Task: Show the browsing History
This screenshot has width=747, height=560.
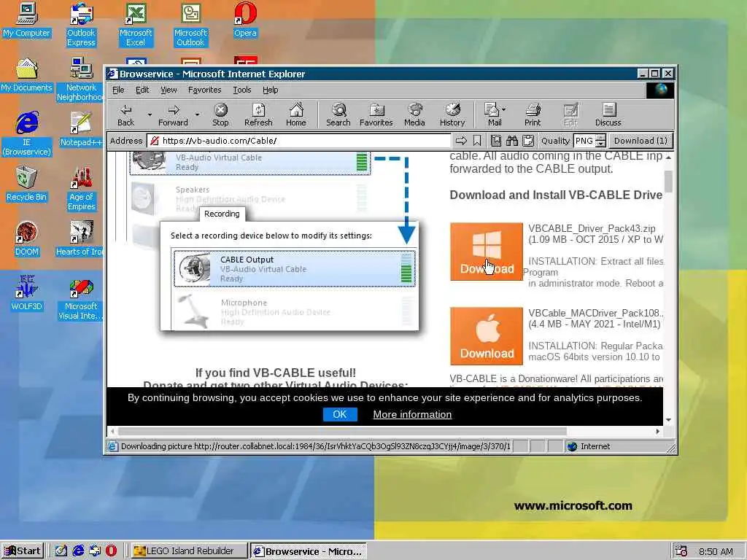Action: pyautogui.click(x=452, y=114)
